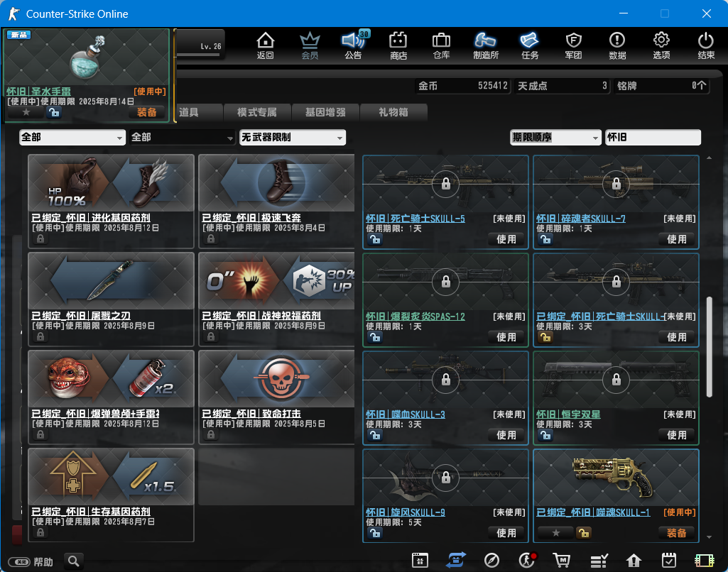
Task: Switch to the 礼物箱 tab
Action: pyautogui.click(x=393, y=112)
